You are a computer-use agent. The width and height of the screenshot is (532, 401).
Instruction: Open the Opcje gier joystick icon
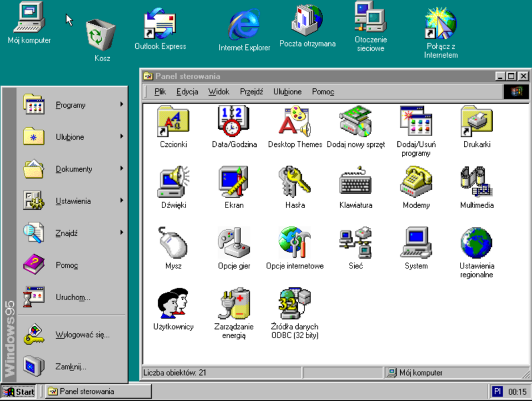(234, 242)
